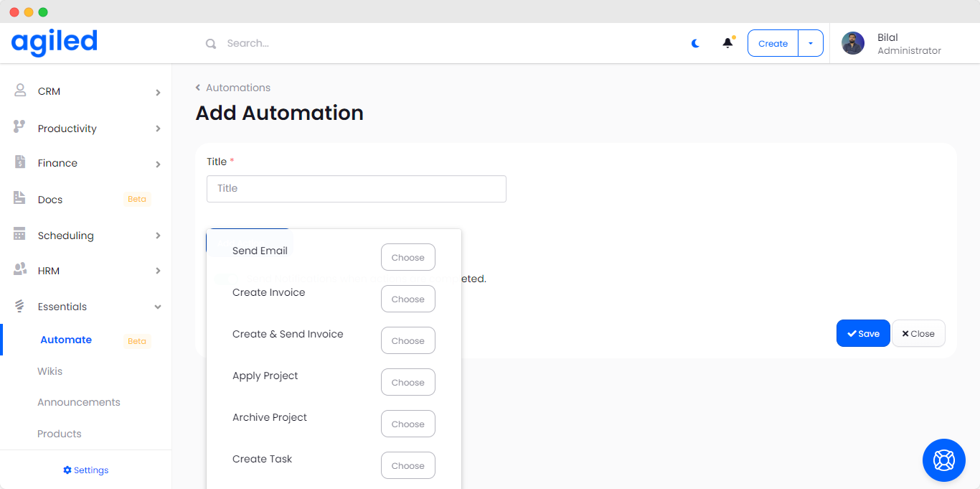The height and width of the screenshot is (489, 980).
Task: Open the notifications bell
Action: point(727,43)
